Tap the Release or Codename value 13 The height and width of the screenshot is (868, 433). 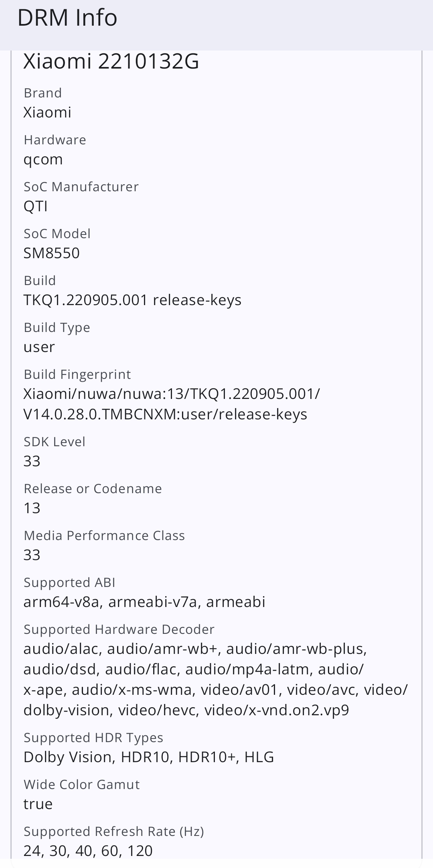pos(32,508)
